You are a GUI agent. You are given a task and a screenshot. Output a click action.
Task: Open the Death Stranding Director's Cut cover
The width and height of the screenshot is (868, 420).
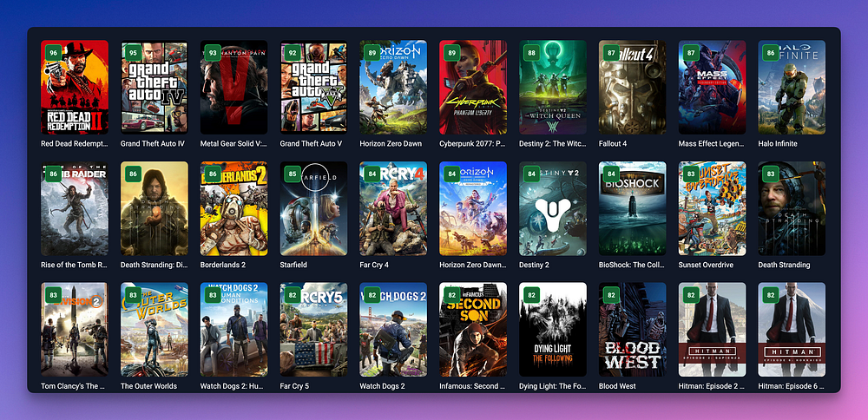[x=155, y=208]
